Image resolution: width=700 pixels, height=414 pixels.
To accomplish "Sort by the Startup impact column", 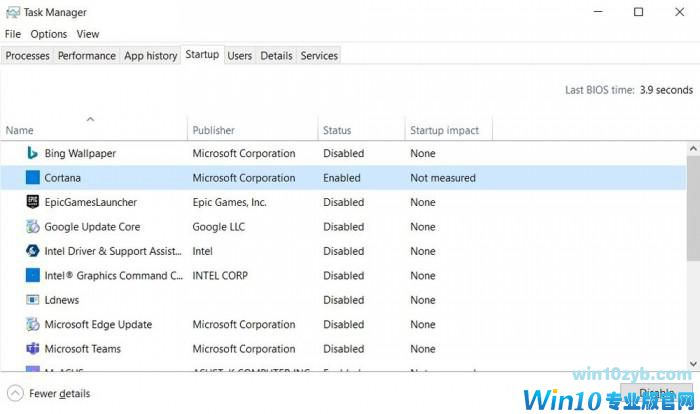I will (444, 130).
